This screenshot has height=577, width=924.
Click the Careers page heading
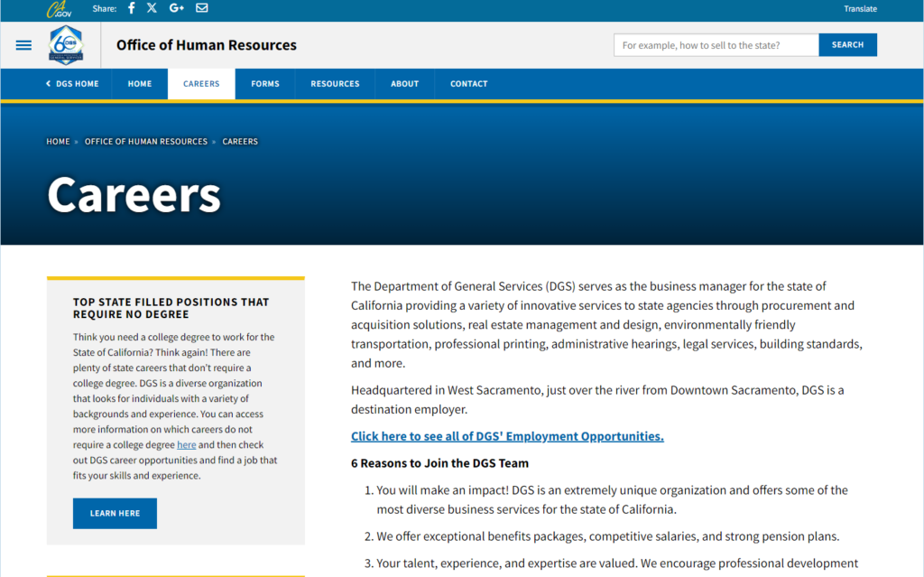point(134,194)
